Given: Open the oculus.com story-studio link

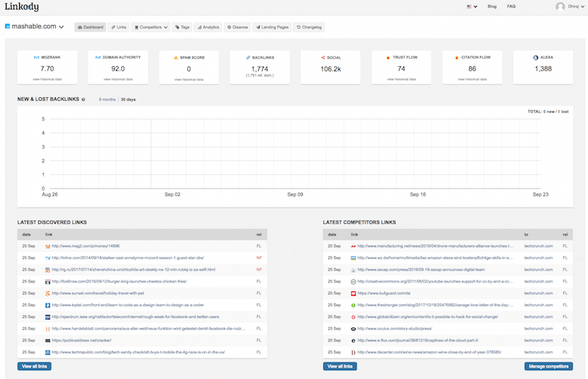Looking at the screenshot, I should pos(395,329).
